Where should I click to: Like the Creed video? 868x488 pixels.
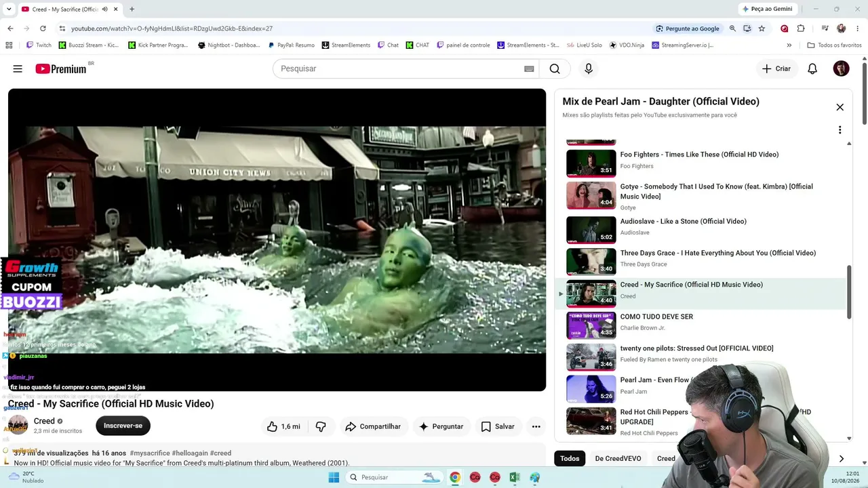284,426
